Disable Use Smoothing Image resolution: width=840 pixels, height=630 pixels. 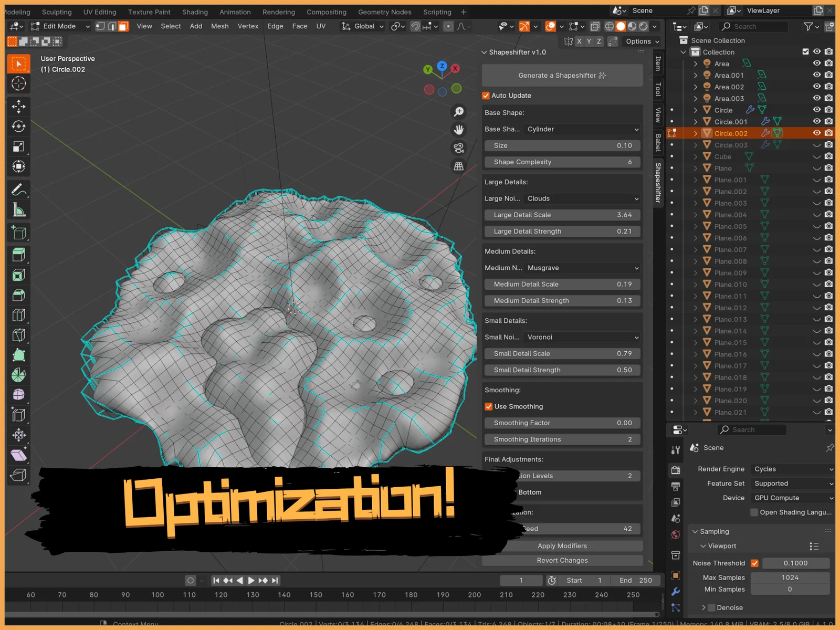point(489,406)
